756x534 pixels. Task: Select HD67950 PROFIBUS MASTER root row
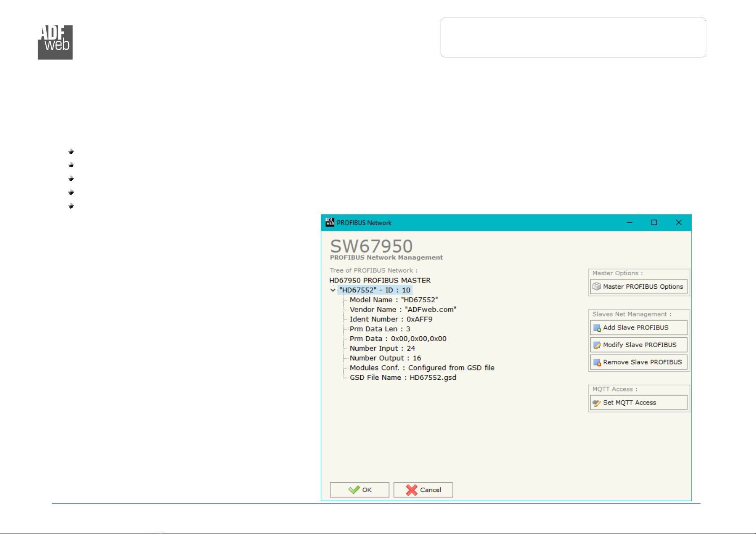click(380, 280)
